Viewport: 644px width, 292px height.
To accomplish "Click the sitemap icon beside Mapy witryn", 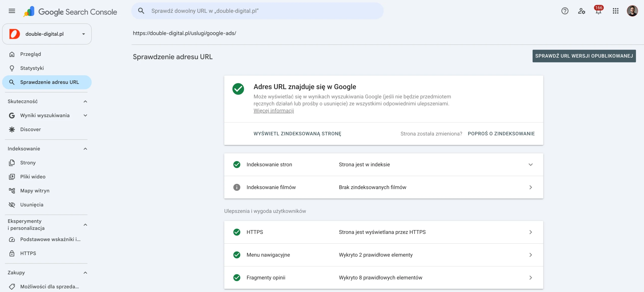I will coord(12,191).
